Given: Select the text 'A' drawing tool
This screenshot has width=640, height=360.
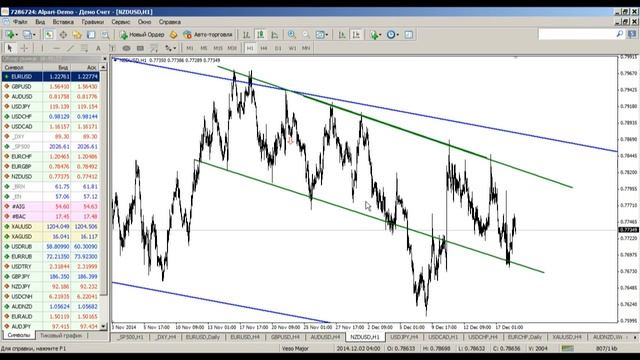Looking at the screenshot, I should click(98, 48).
